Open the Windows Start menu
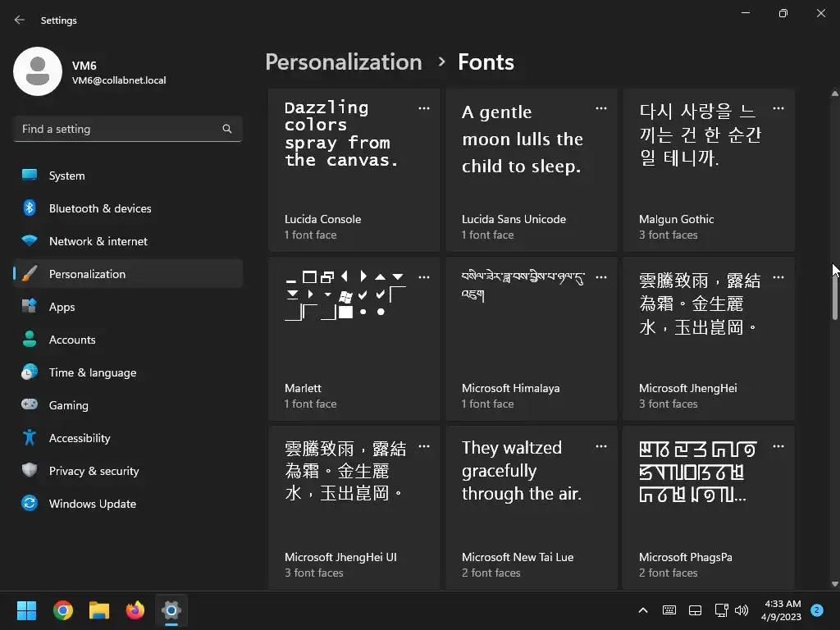 pos(26,610)
